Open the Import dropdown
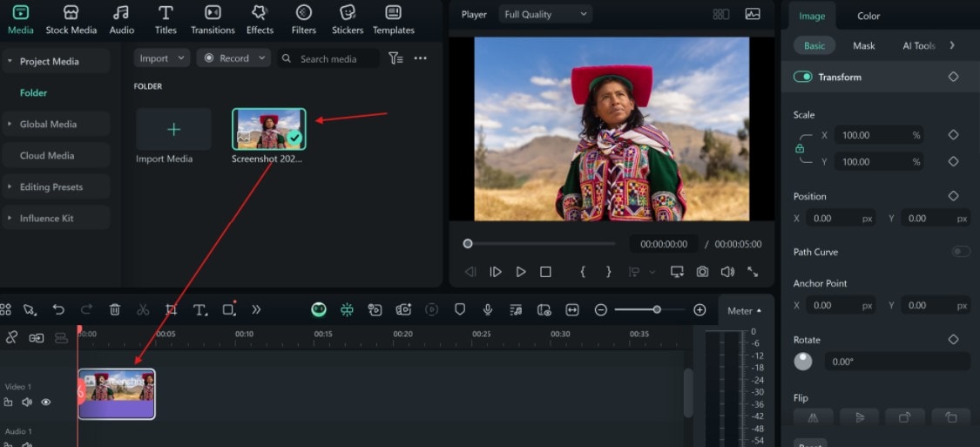The height and width of the screenshot is (447, 980). pyautogui.click(x=161, y=58)
